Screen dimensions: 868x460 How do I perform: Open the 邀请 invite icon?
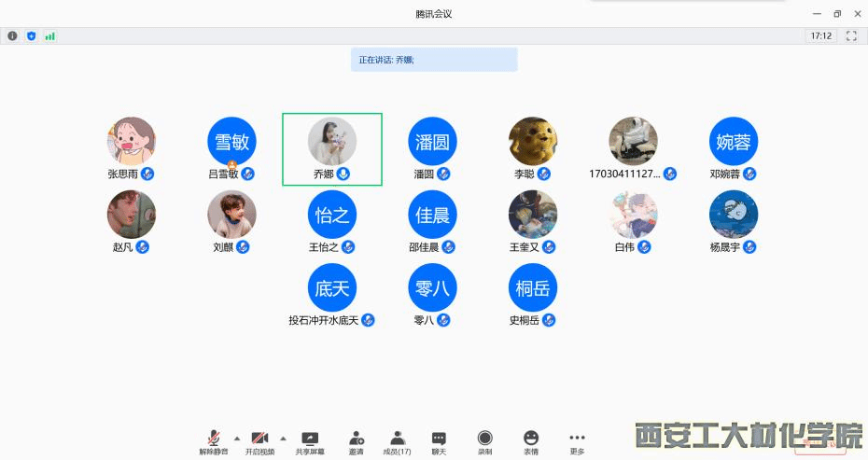pyautogui.click(x=356, y=440)
